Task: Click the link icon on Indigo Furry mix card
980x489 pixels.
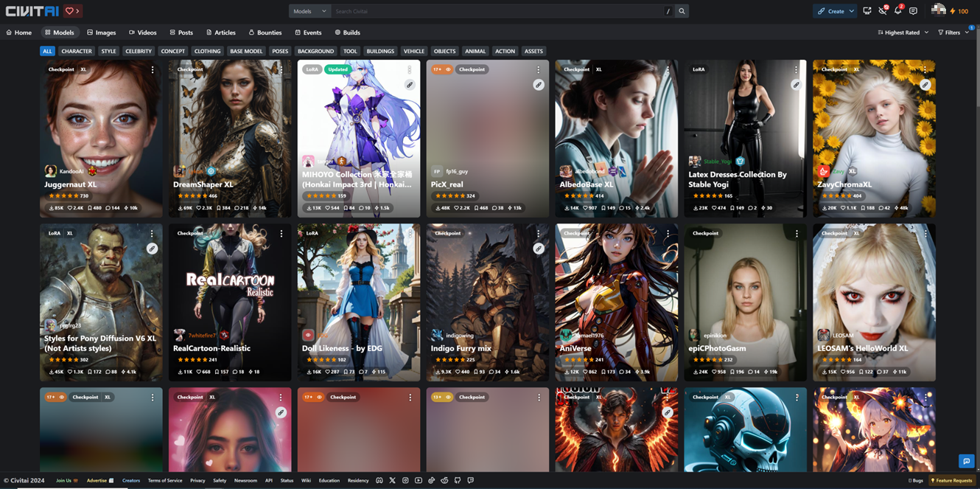Action: (539, 249)
